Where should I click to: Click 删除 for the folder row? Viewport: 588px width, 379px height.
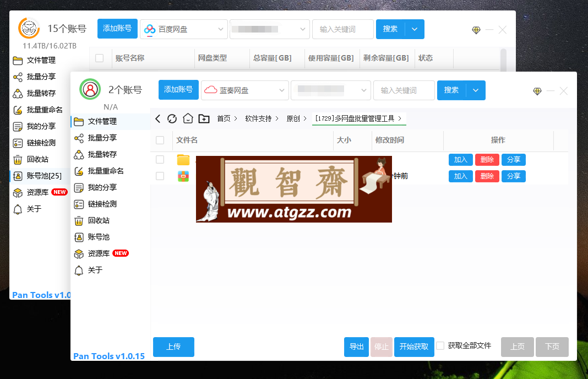click(487, 160)
